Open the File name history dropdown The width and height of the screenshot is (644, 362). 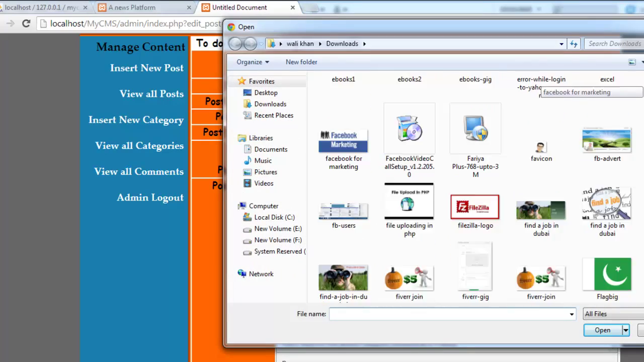click(x=572, y=314)
